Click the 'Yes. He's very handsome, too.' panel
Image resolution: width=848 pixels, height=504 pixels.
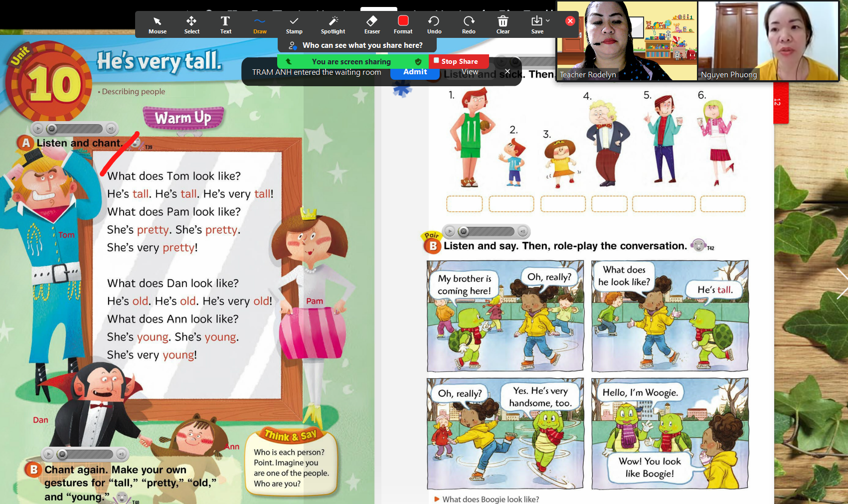pyautogui.click(x=505, y=433)
